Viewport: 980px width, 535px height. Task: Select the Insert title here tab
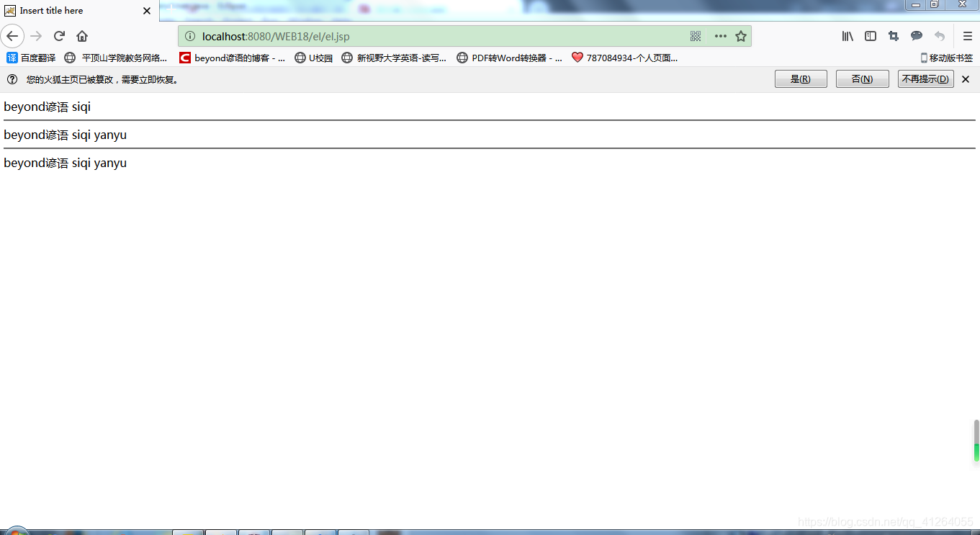(x=79, y=11)
